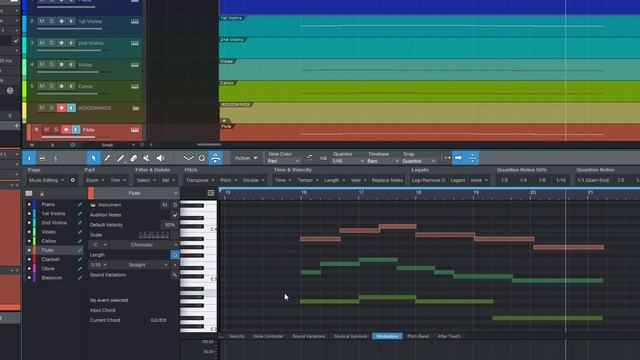Select the Mute tool
Viewport: 640px width, 360px height.
(147, 158)
